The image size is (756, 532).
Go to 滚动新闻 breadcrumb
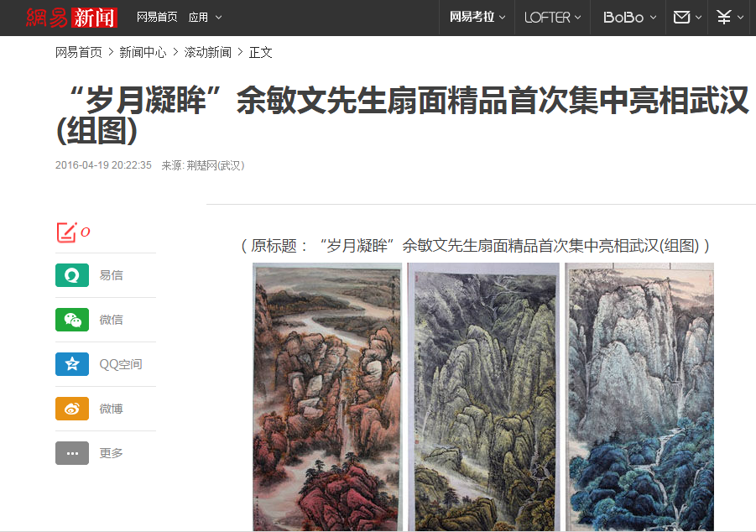[x=208, y=52]
